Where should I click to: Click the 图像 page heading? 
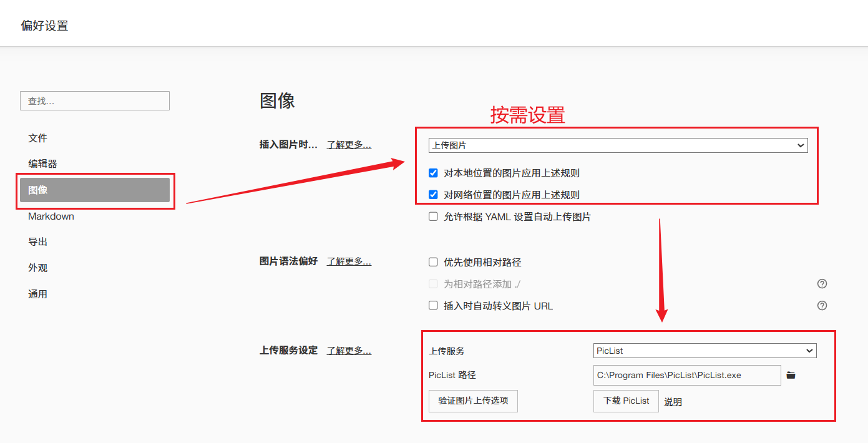pyautogui.click(x=277, y=101)
